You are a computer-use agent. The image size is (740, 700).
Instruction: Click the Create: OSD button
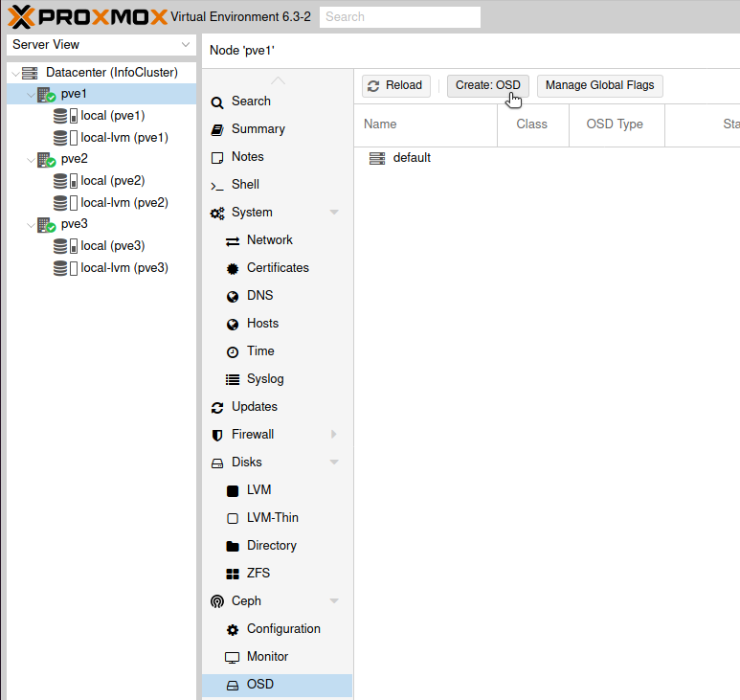(x=488, y=86)
